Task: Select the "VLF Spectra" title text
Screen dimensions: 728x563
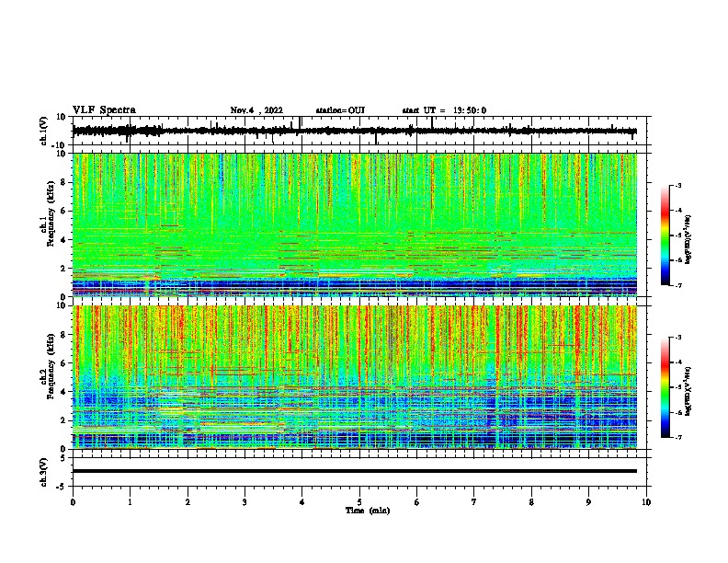Action: coord(104,110)
